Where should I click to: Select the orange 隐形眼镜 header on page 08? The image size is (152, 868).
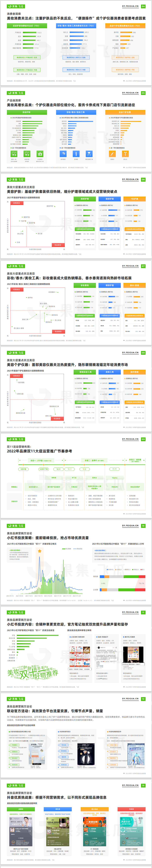click(x=135, y=372)
